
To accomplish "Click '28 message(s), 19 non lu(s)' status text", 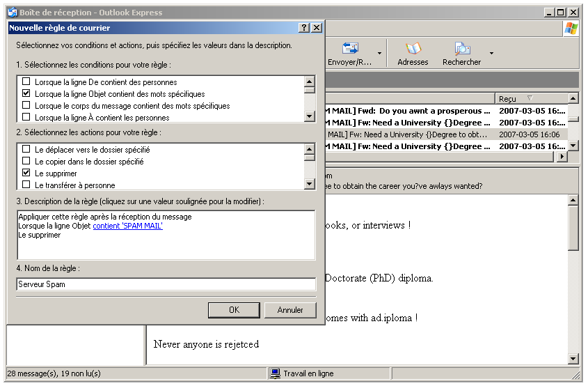I will click(54, 373).
